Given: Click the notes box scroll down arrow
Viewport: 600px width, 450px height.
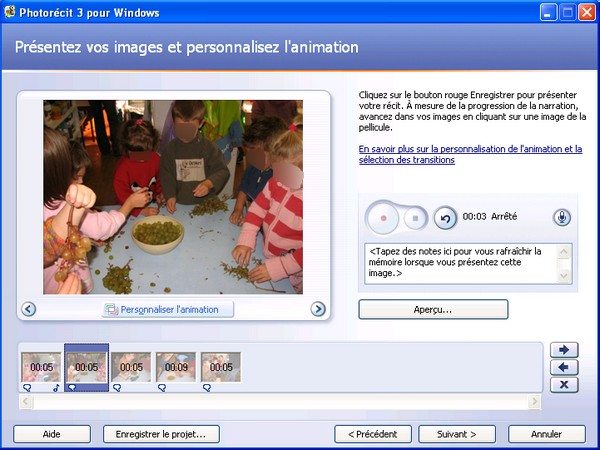Looking at the screenshot, I should click(x=564, y=275).
